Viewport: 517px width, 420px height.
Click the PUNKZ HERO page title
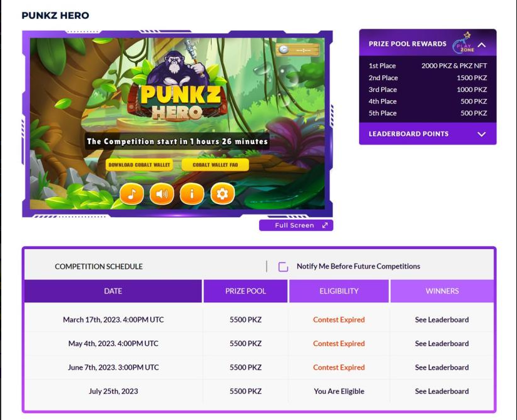point(55,16)
